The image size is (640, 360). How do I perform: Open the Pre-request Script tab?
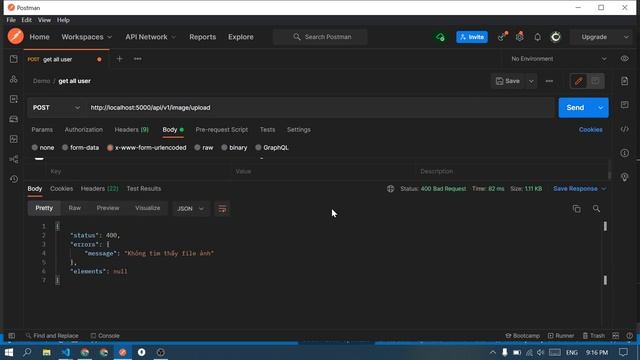[222, 130]
